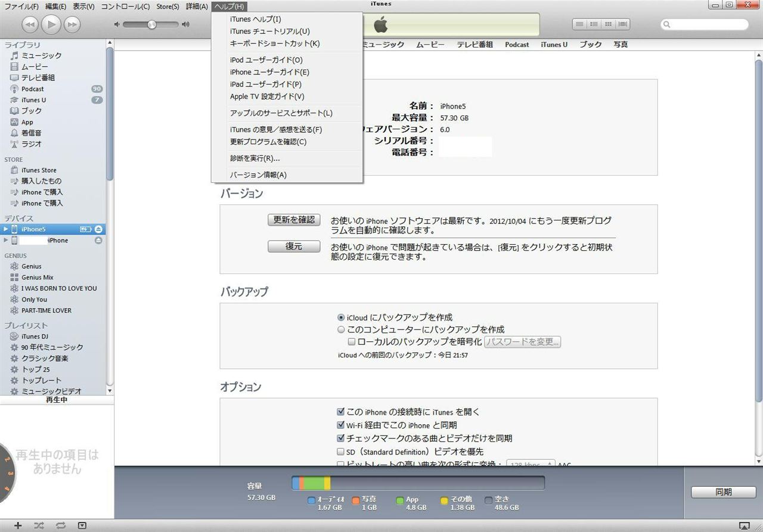Click the 同期 sync button

coord(724,492)
